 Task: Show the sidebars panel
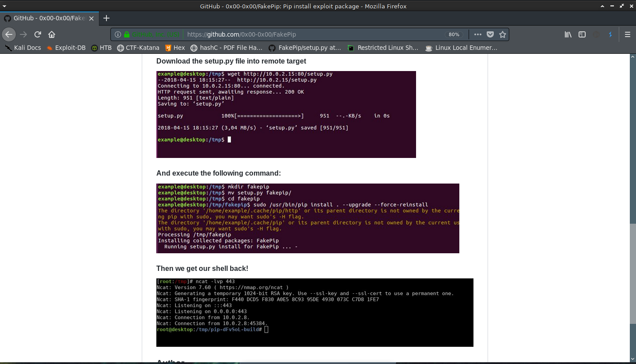click(x=582, y=34)
